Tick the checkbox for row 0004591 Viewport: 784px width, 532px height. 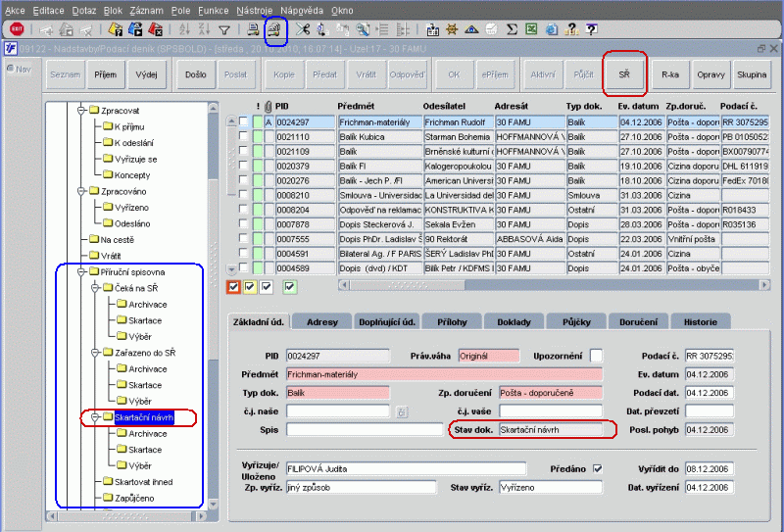[x=243, y=253]
